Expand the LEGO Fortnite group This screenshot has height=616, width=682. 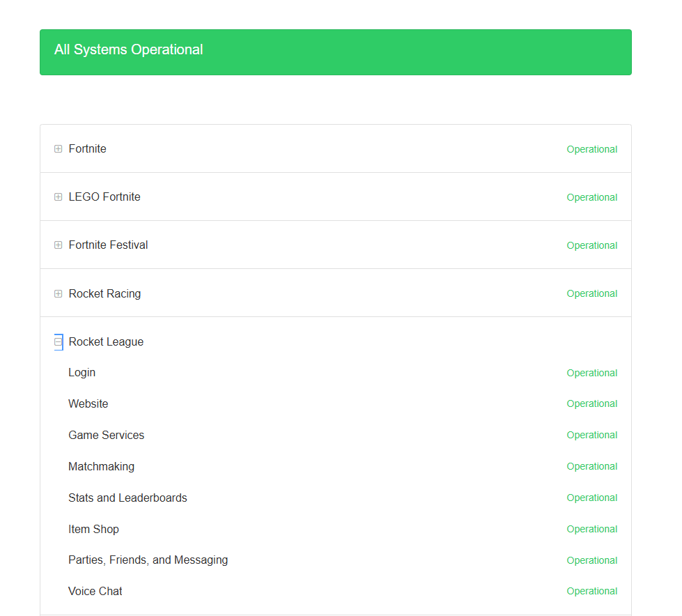click(x=58, y=197)
